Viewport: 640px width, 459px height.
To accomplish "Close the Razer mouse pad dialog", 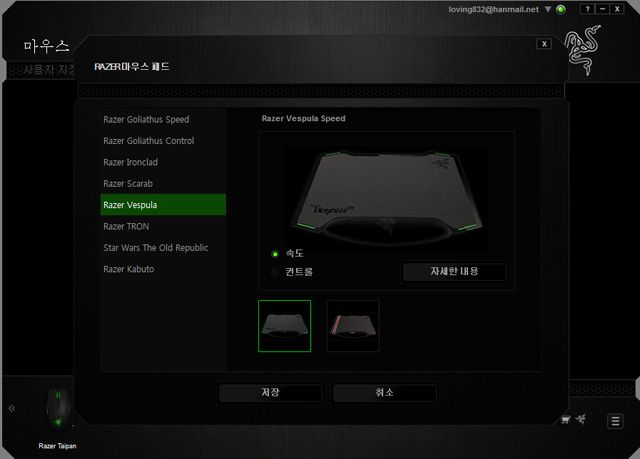I will [543, 44].
